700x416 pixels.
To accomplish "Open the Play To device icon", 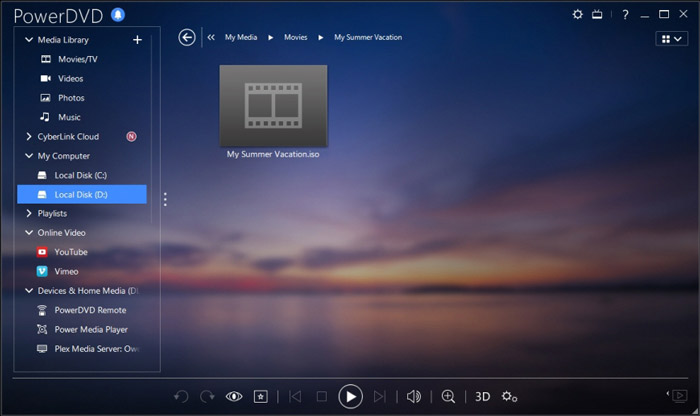I will [x=678, y=396].
